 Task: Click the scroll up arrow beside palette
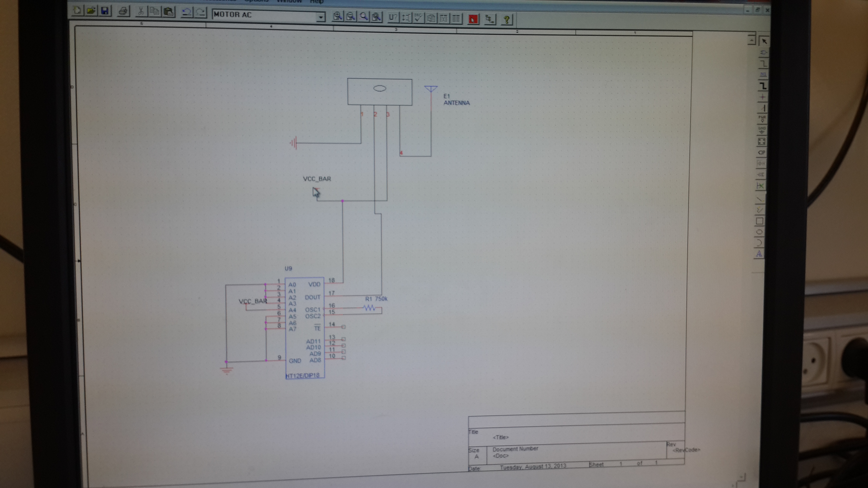tap(752, 40)
